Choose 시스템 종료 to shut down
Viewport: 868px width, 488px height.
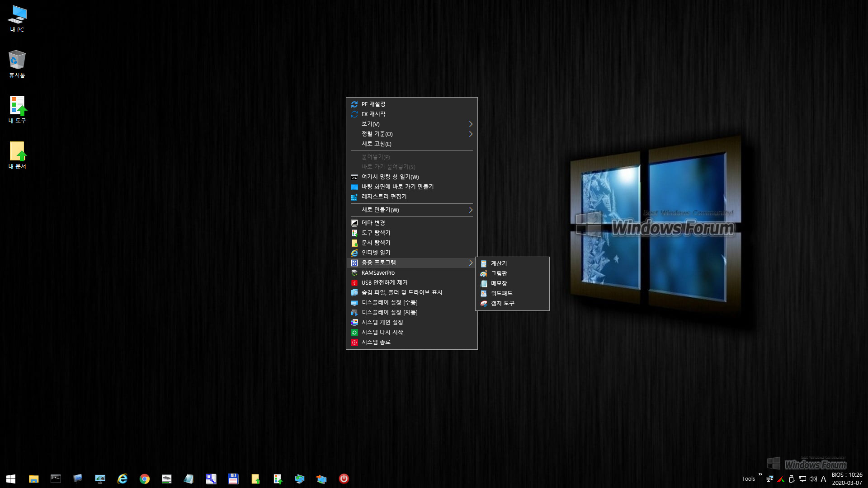412,342
